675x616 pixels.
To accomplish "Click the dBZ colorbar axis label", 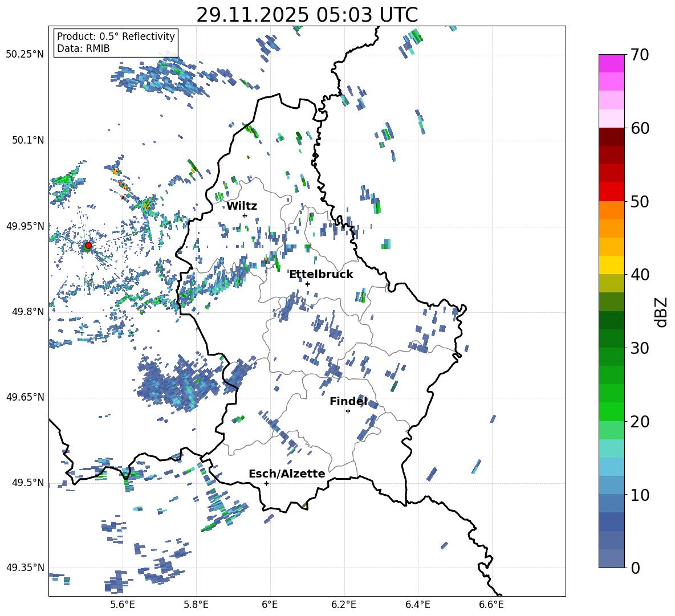I will [661, 312].
